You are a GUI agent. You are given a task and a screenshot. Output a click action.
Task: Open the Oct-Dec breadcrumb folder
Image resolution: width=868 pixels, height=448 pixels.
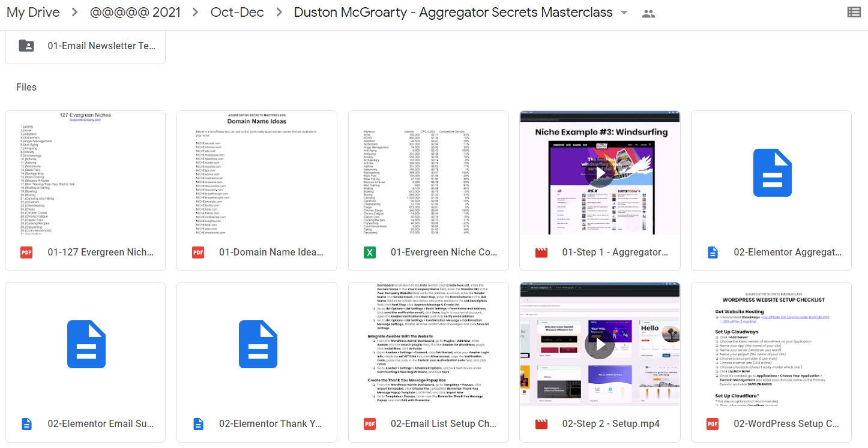pos(237,13)
